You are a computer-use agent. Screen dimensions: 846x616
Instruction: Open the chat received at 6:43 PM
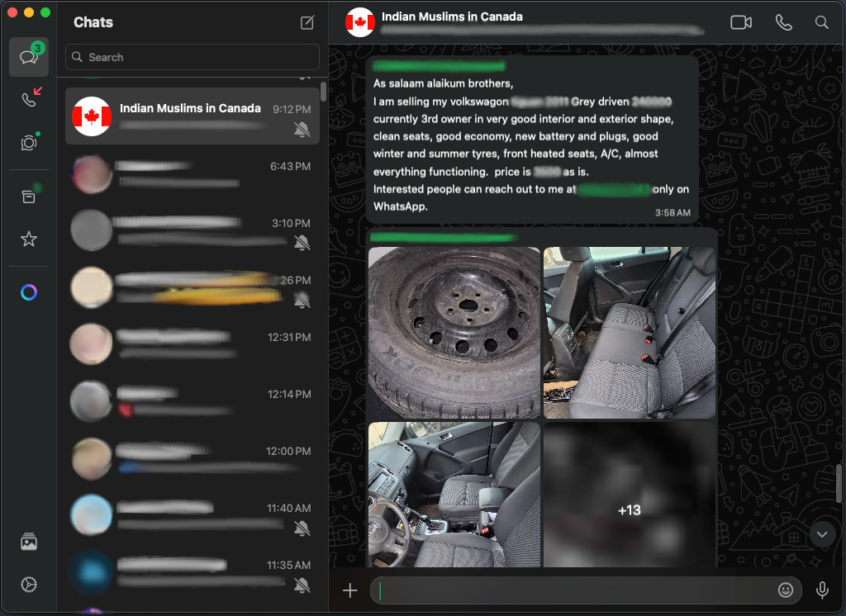click(192, 174)
